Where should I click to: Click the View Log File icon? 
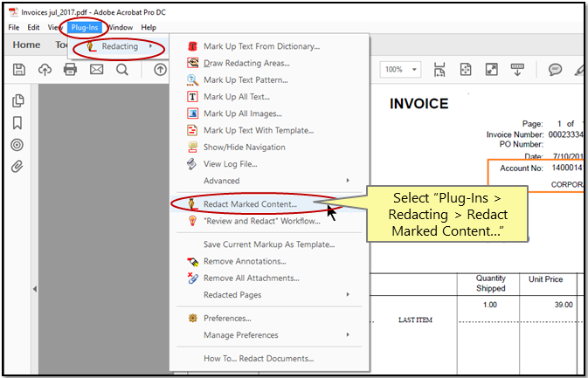click(192, 164)
